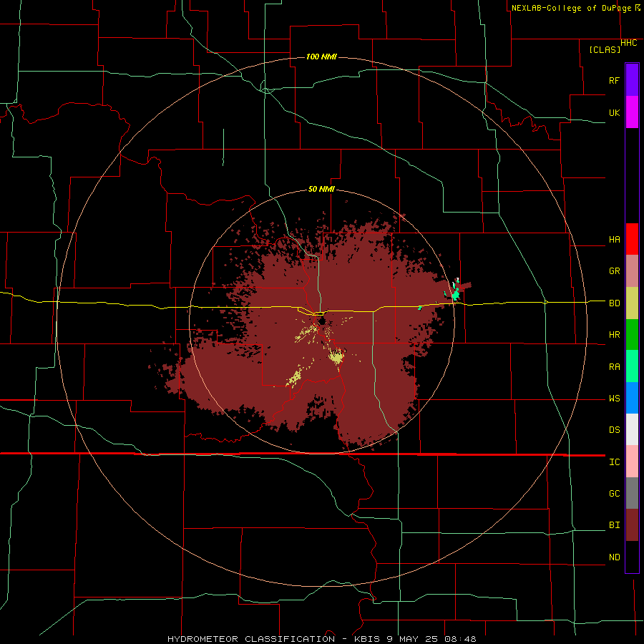Click the RF legend label
The width and height of the screenshot is (644, 644).
click(x=614, y=80)
